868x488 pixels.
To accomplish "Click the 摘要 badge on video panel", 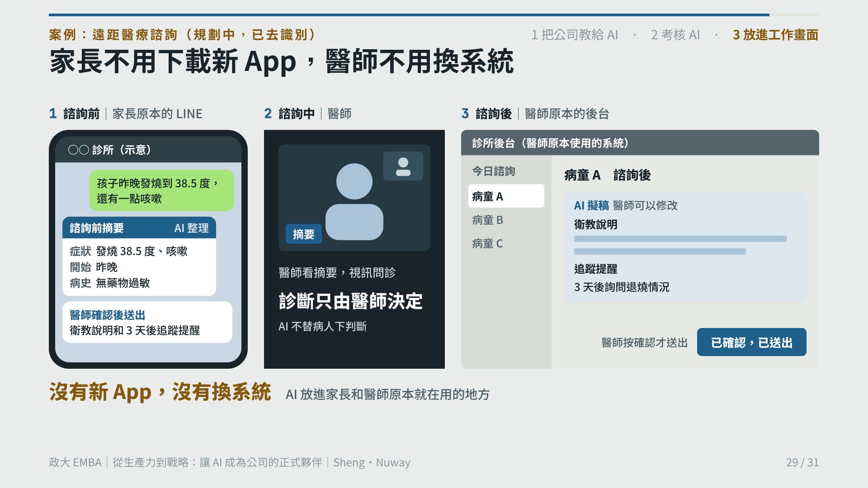I will pyautogui.click(x=304, y=234).
